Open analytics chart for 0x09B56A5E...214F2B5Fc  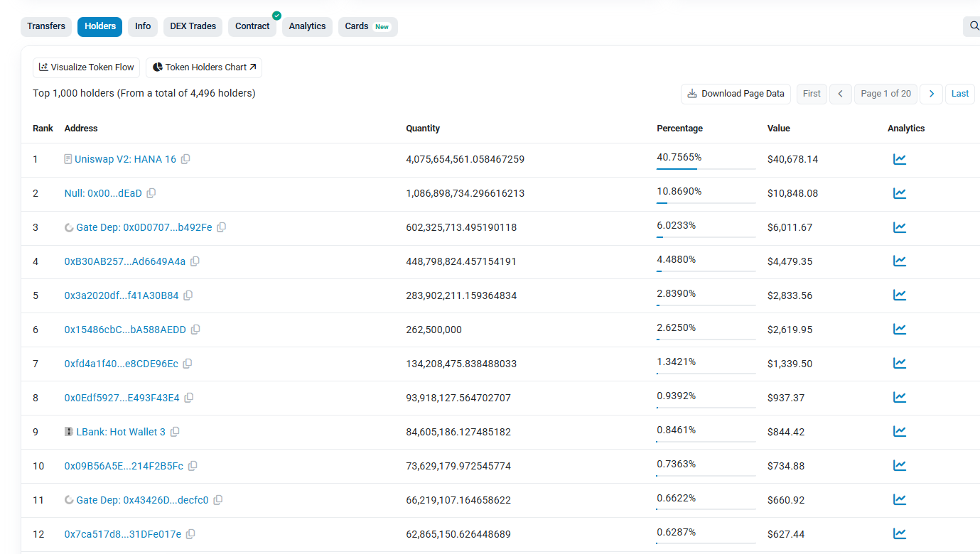(x=900, y=466)
